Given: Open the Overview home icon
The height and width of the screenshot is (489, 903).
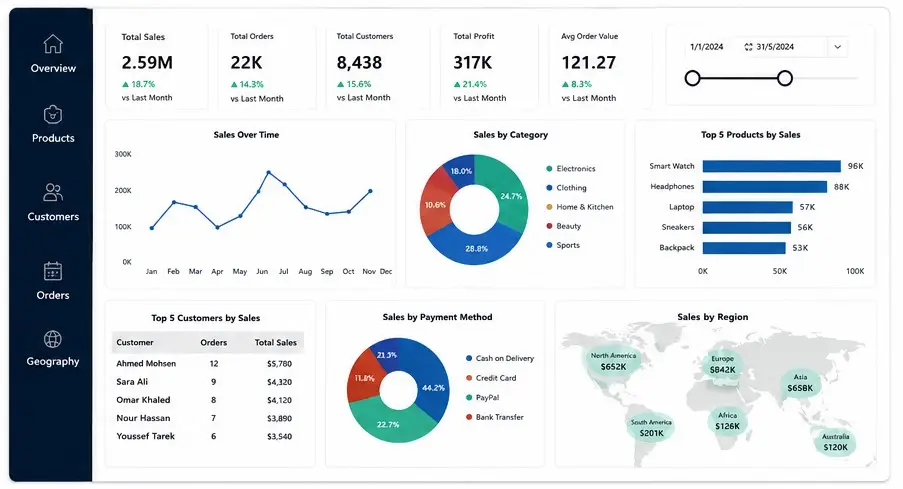Looking at the screenshot, I should tap(53, 44).
